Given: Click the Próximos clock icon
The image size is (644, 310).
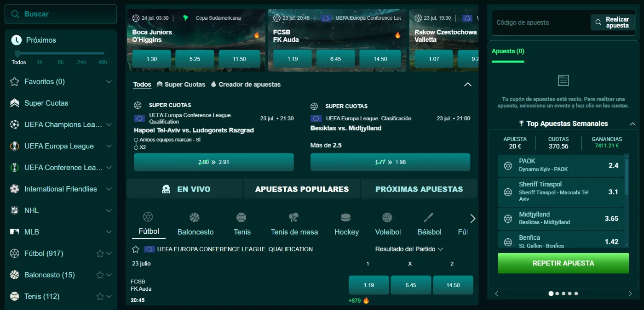Looking at the screenshot, I should (x=16, y=40).
